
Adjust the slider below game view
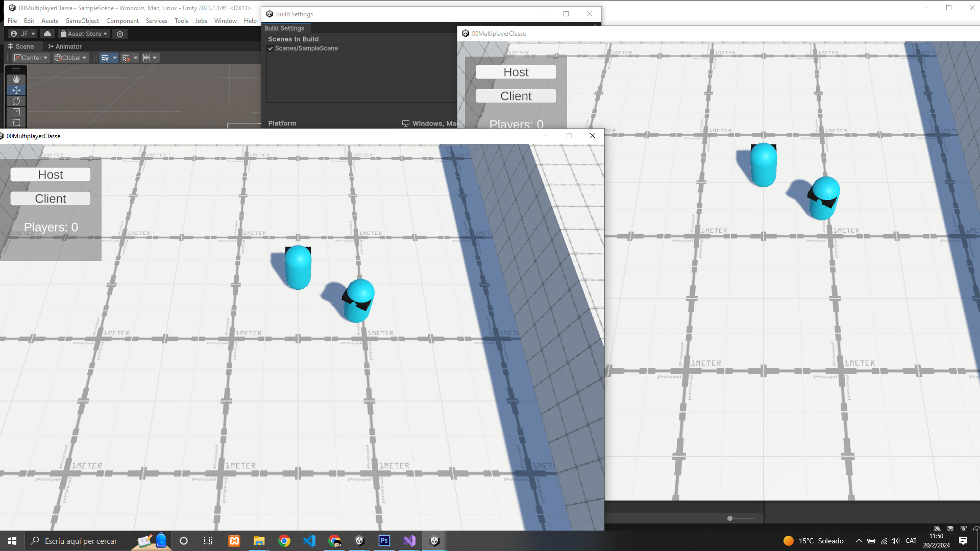point(730,518)
